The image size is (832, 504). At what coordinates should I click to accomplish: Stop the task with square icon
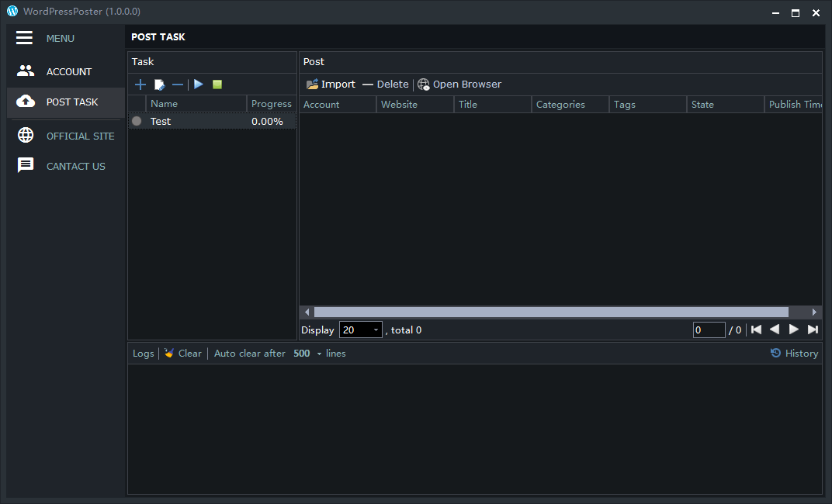click(217, 85)
